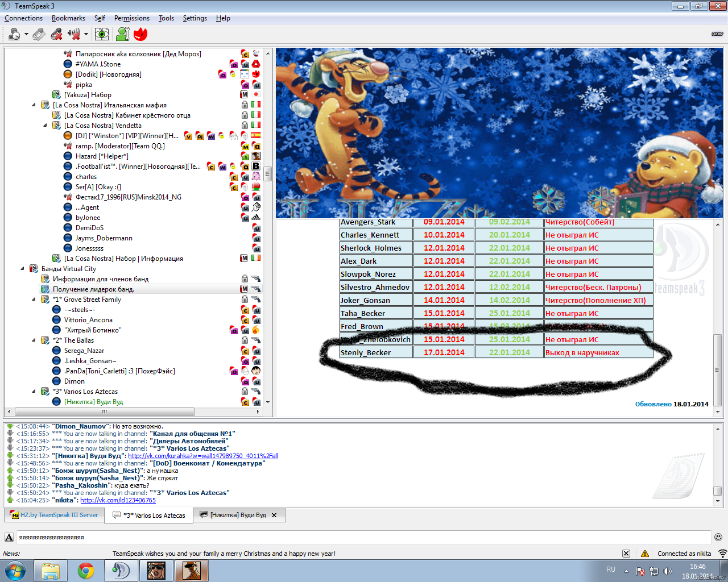Collapse the *2* The Ballas channel
The image size is (728, 582).
click(34, 340)
